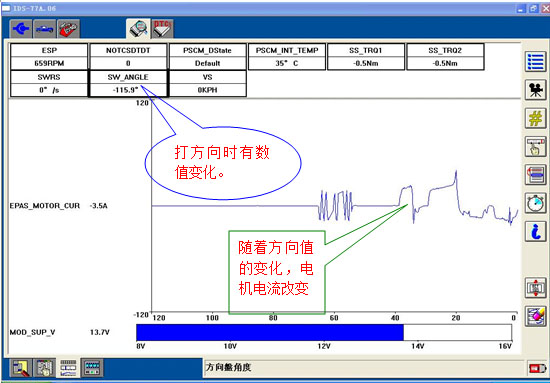Image resolution: width=550 pixels, height=383 pixels.
Task: Switch to the DTC tab
Action: 162,29
